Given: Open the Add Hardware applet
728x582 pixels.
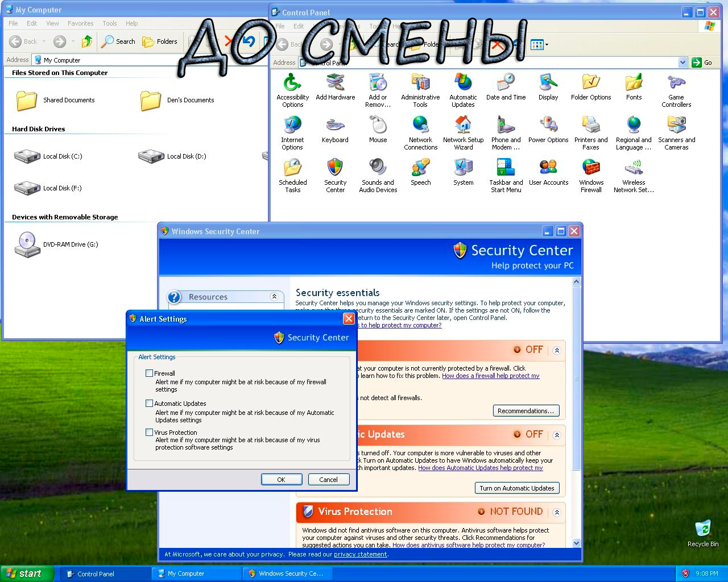Looking at the screenshot, I should click(x=335, y=87).
